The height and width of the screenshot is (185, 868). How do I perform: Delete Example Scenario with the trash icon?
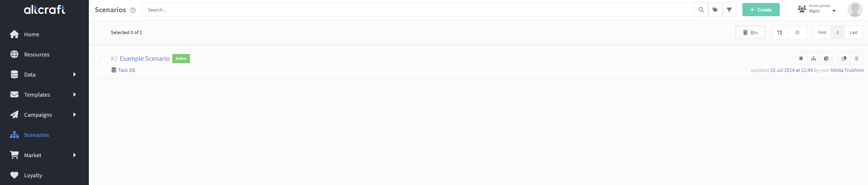[856, 59]
